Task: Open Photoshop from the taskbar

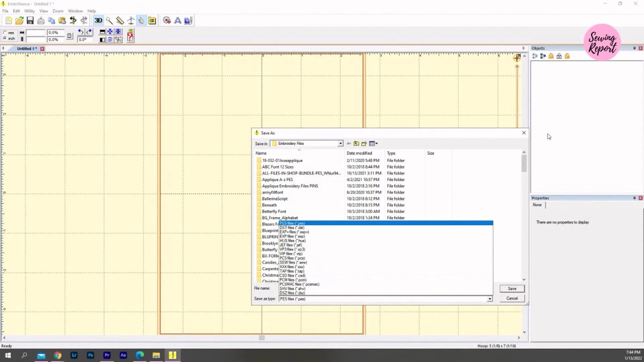Action: [x=91, y=355]
